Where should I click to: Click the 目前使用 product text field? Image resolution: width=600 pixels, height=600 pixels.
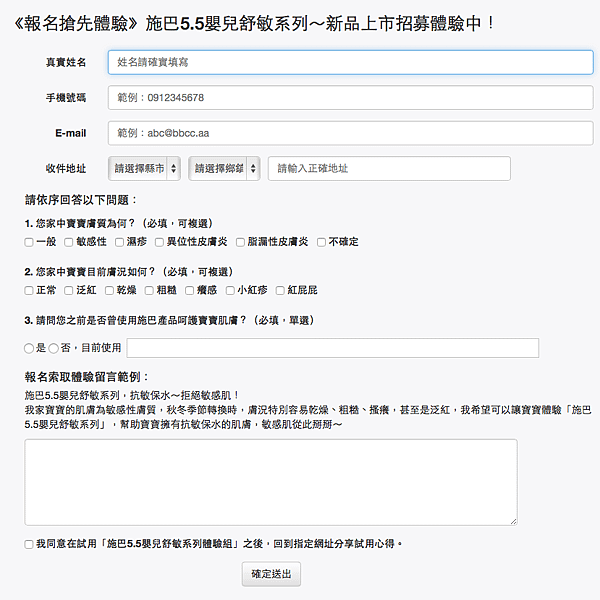tap(333, 348)
